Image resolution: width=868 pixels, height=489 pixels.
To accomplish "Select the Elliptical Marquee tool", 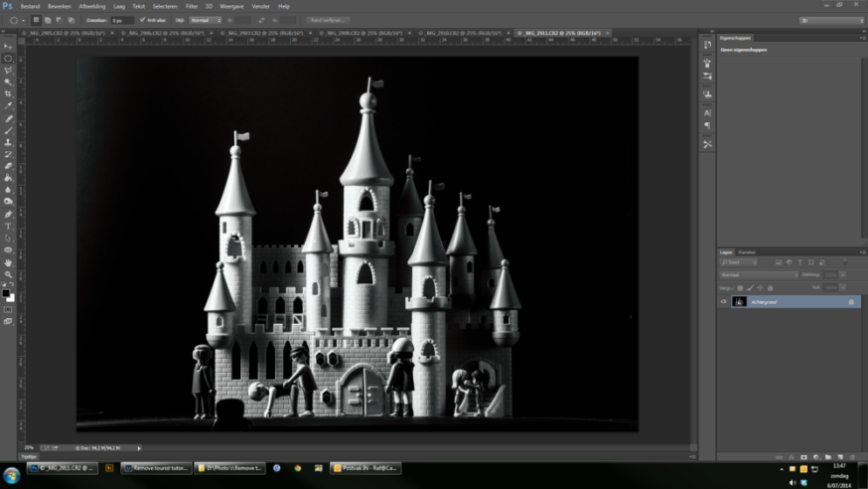I will point(8,59).
